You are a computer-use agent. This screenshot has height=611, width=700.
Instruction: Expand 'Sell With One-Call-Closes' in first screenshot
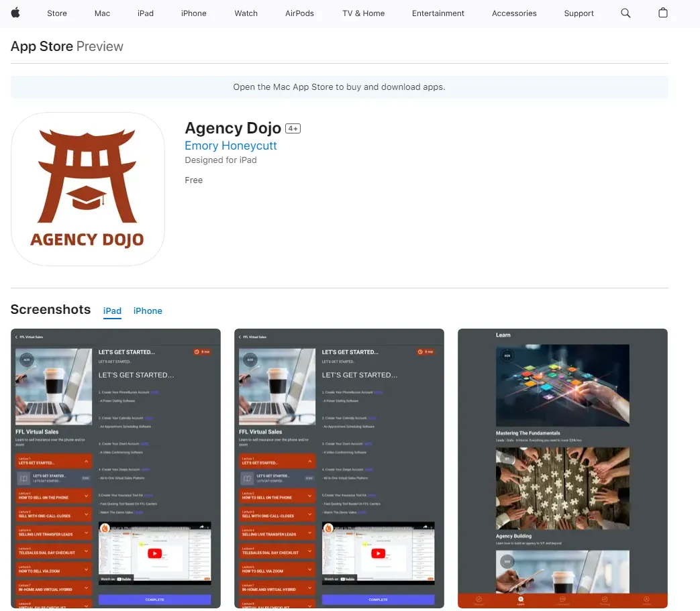(54, 514)
